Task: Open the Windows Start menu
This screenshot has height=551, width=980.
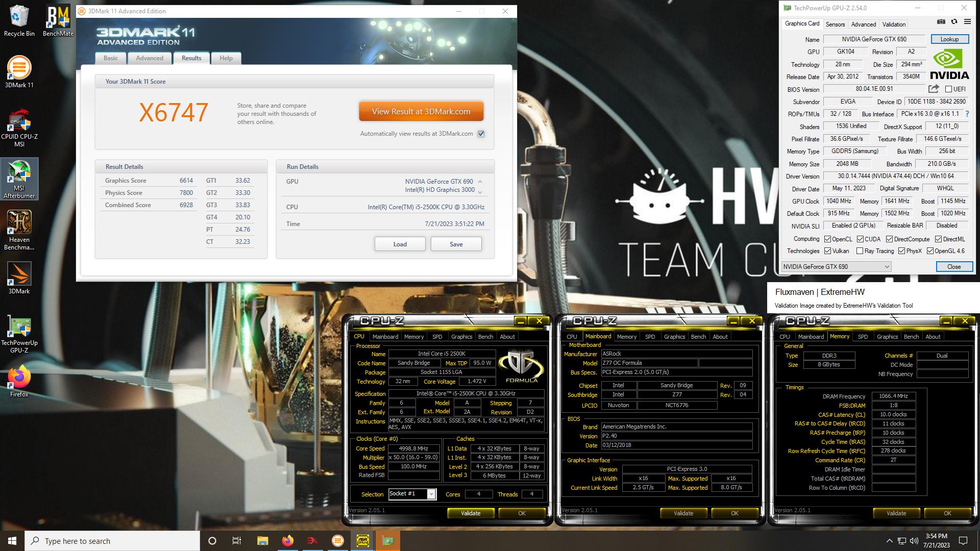Action: tap(12, 541)
